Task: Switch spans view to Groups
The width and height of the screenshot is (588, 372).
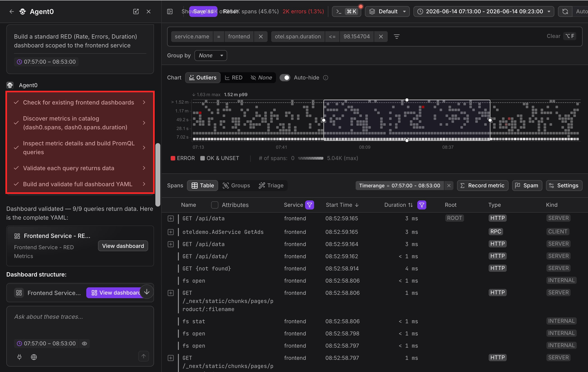Action: 236,186
